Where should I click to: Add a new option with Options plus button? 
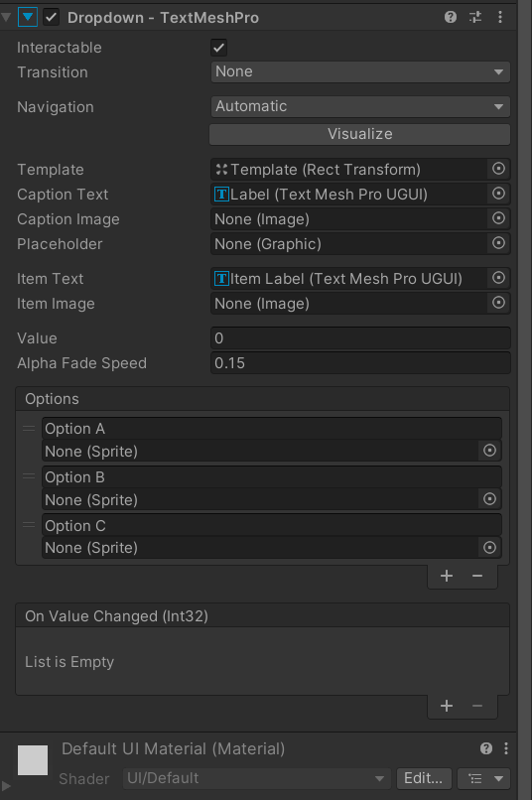[447, 576]
